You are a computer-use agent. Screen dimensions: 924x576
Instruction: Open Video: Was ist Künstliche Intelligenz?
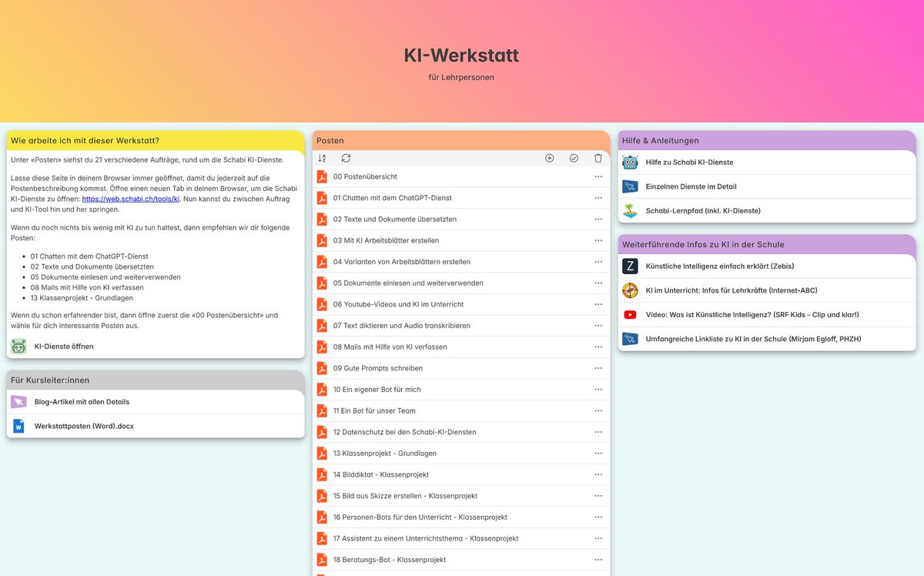tap(752, 314)
